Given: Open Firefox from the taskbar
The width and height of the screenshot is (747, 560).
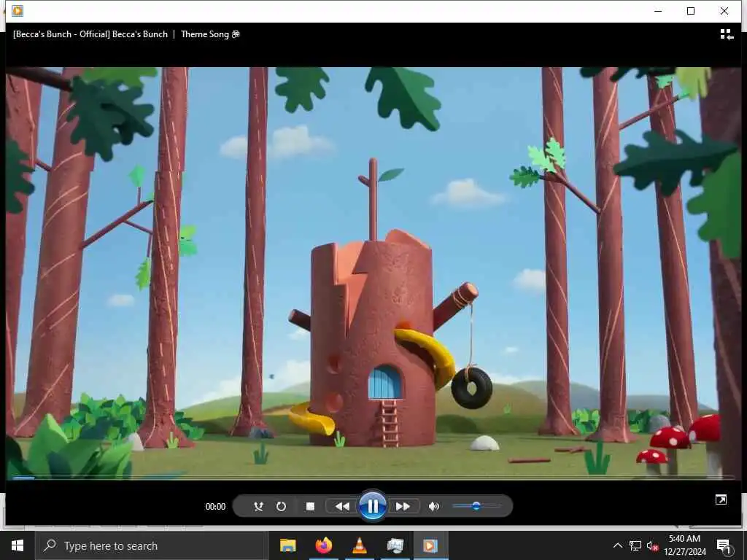Looking at the screenshot, I should pos(323,545).
